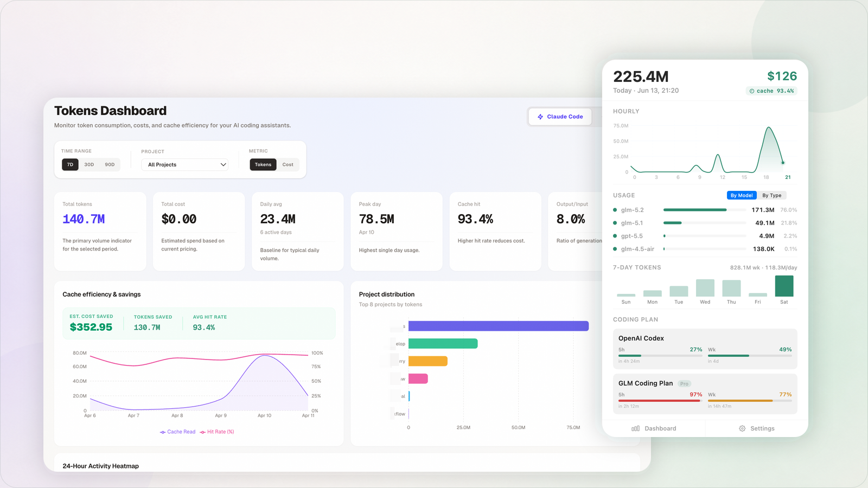Screen dimensions: 868x488
Task: Click the 8.0% Output/Input value
Action: point(571,219)
